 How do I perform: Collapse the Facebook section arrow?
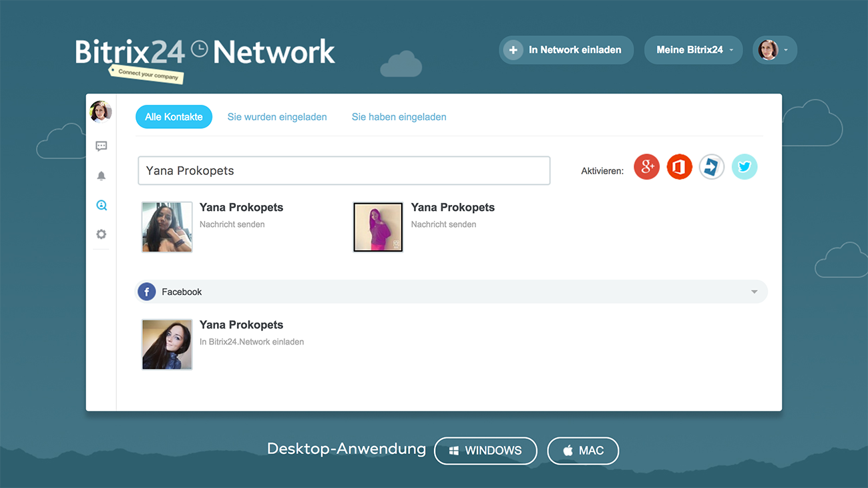(x=754, y=292)
